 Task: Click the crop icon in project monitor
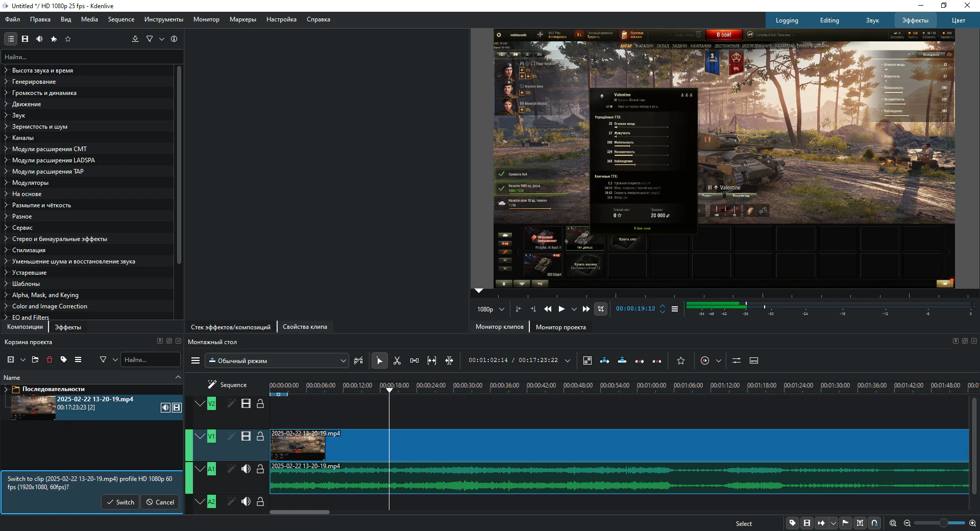[x=601, y=309]
